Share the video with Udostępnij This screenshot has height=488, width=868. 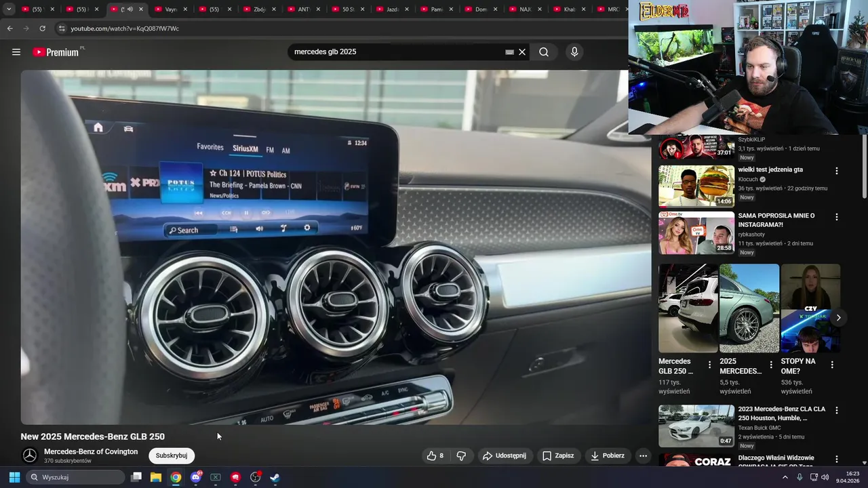click(x=504, y=455)
